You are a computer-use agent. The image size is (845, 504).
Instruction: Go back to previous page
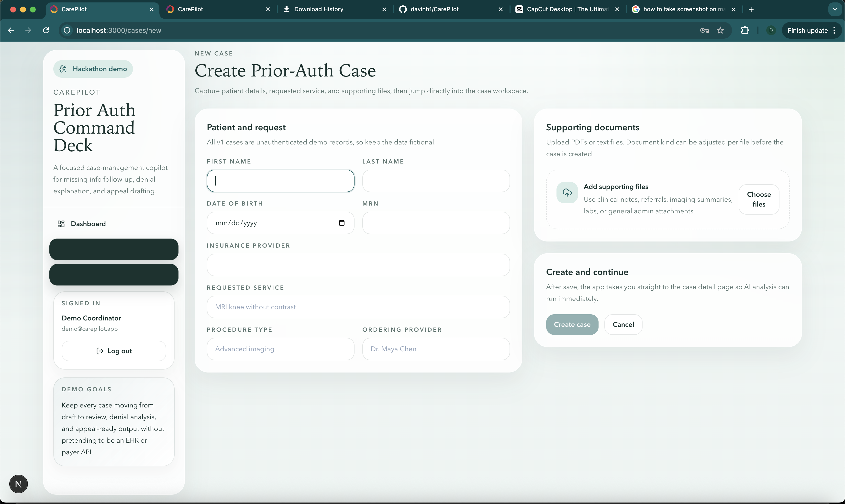click(x=11, y=30)
